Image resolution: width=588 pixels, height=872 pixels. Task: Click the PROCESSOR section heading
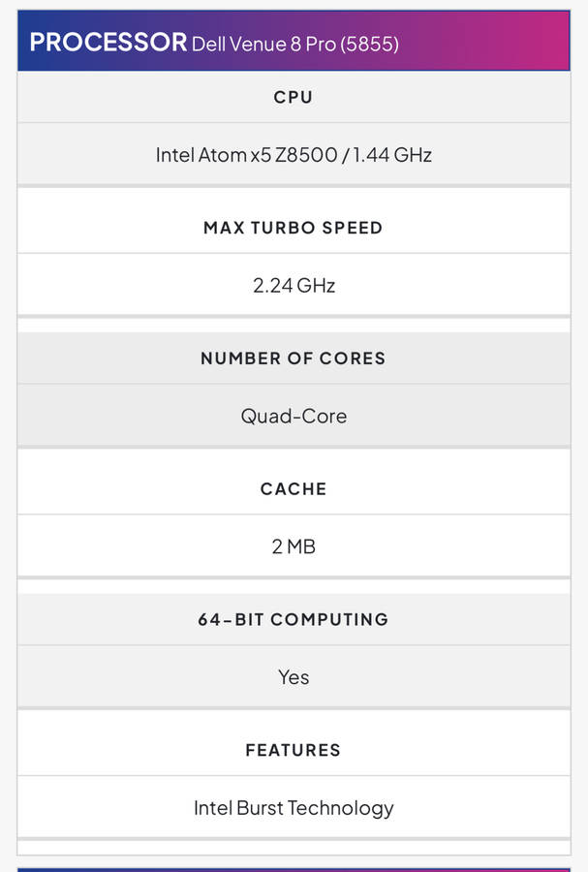point(108,42)
